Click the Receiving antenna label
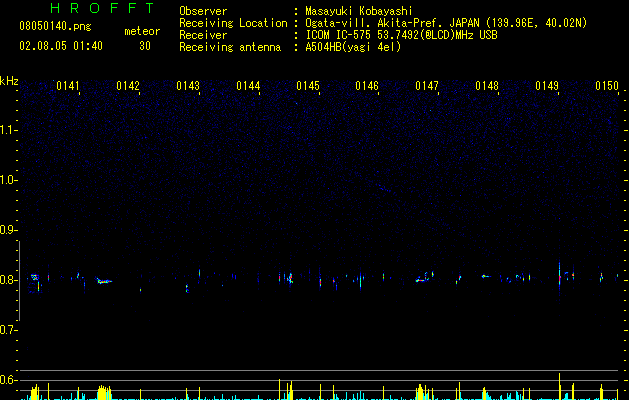Screen dimensions: 629x400 [230, 47]
